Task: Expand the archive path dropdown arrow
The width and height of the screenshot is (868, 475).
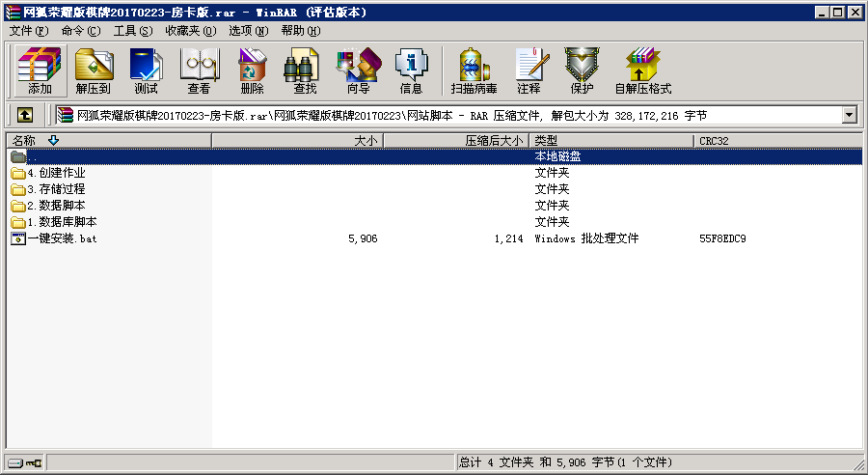Action: [x=849, y=115]
